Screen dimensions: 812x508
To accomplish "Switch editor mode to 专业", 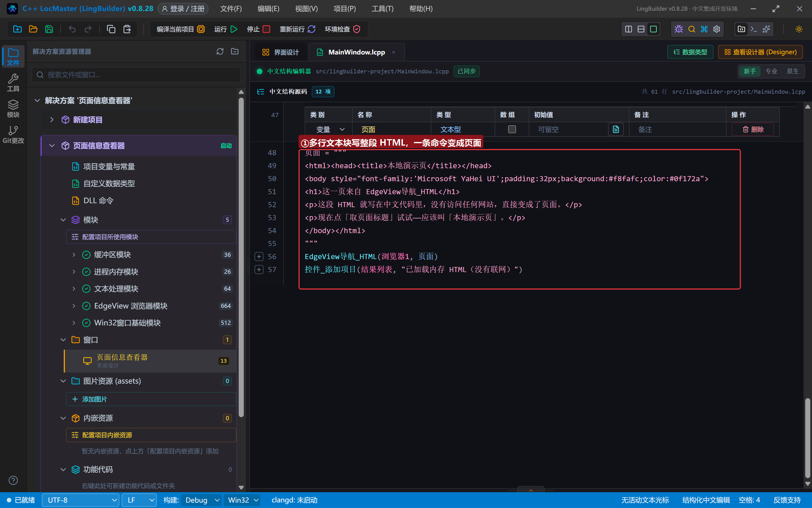I will tap(771, 71).
